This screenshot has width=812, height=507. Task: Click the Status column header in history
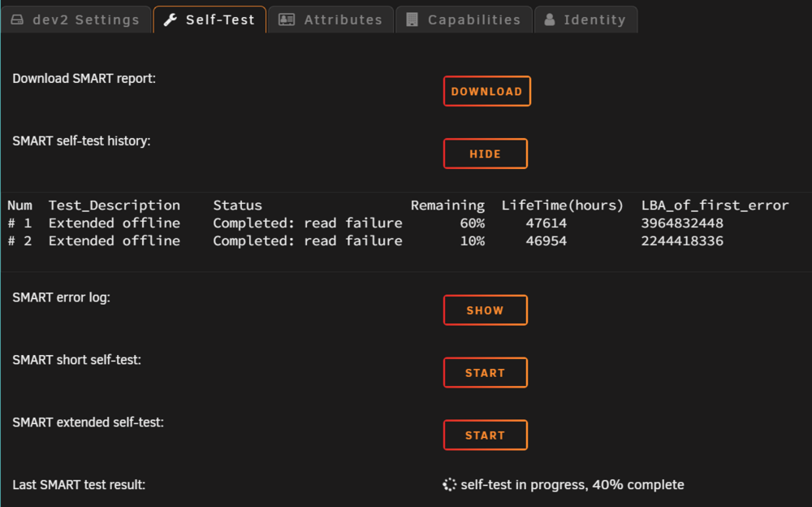tap(238, 206)
